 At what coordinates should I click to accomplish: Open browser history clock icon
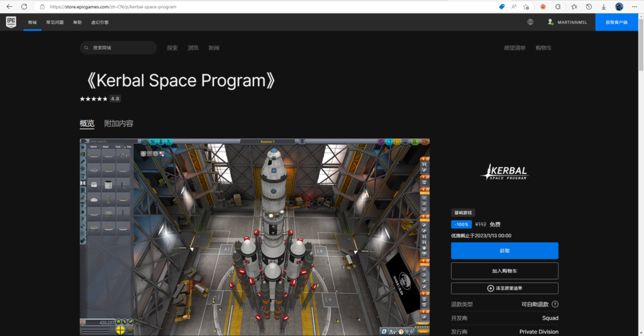[589, 6]
